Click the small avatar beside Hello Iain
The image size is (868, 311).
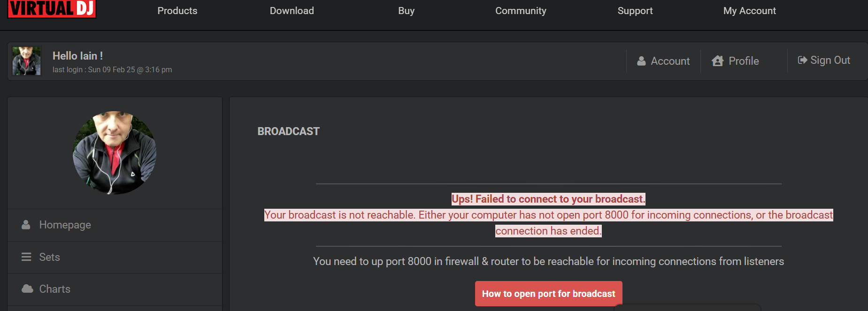click(x=26, y=61)
